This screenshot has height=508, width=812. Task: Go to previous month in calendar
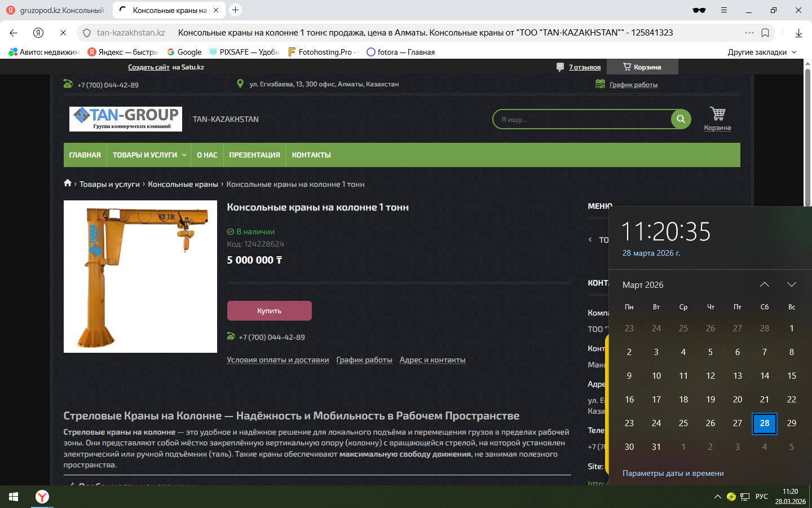pos(765,284)
